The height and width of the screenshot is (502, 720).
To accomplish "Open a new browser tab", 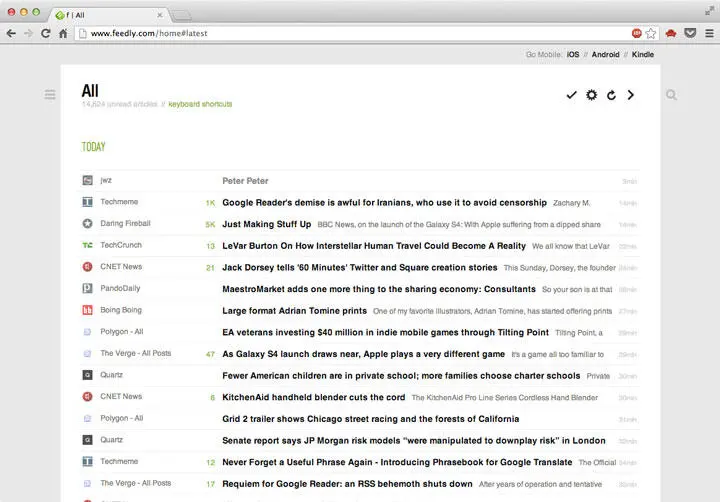I will pos(181,16).
